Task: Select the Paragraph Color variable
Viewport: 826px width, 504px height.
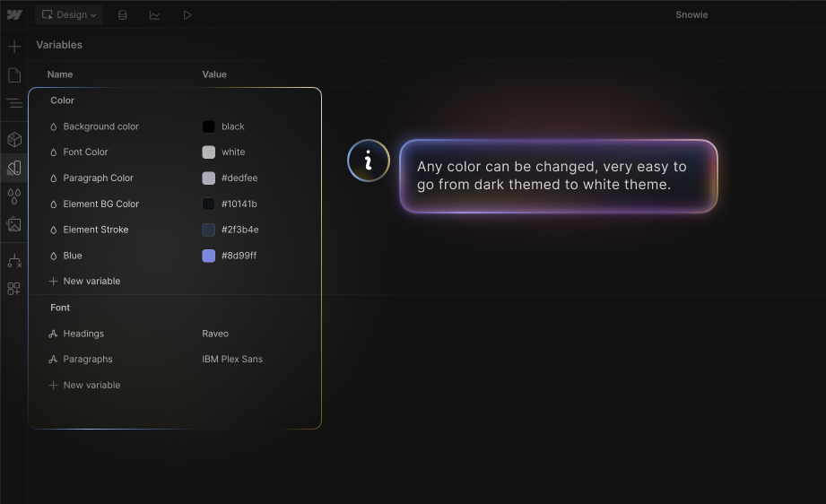Action: [98, 178]
